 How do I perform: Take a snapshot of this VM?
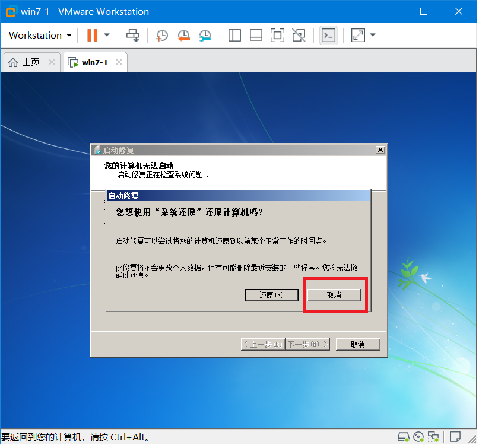pos(161,36)
